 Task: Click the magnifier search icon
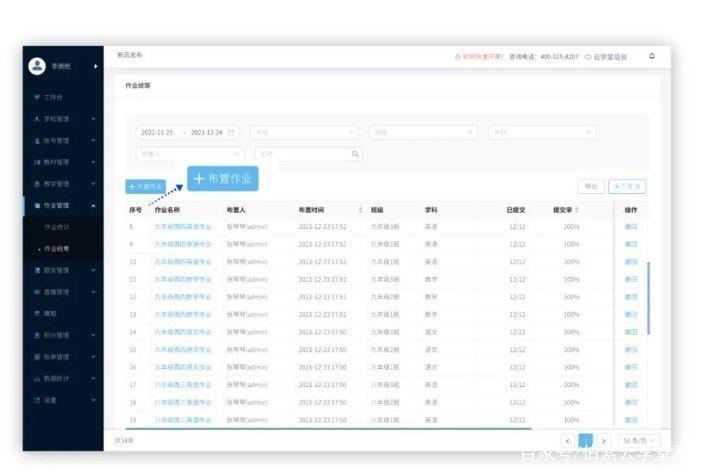(355, 154)
